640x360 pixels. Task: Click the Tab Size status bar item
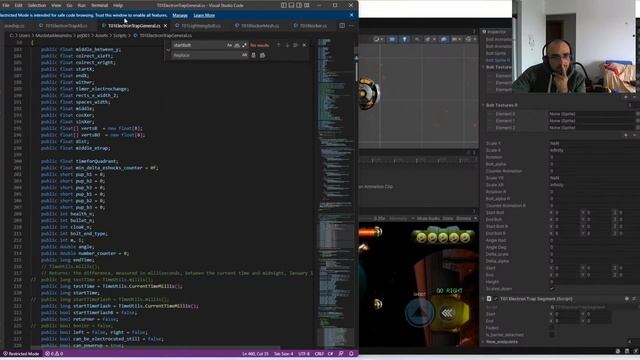click(284, 354)
